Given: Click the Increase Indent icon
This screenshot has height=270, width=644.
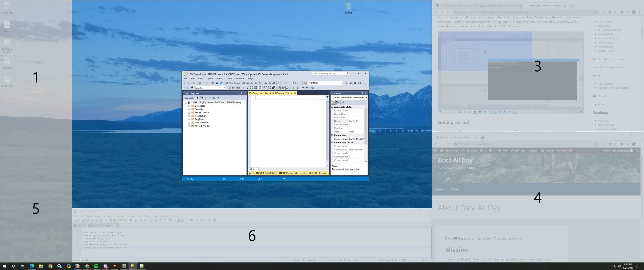Looking at the screenshot, I should tap(307, 88).
